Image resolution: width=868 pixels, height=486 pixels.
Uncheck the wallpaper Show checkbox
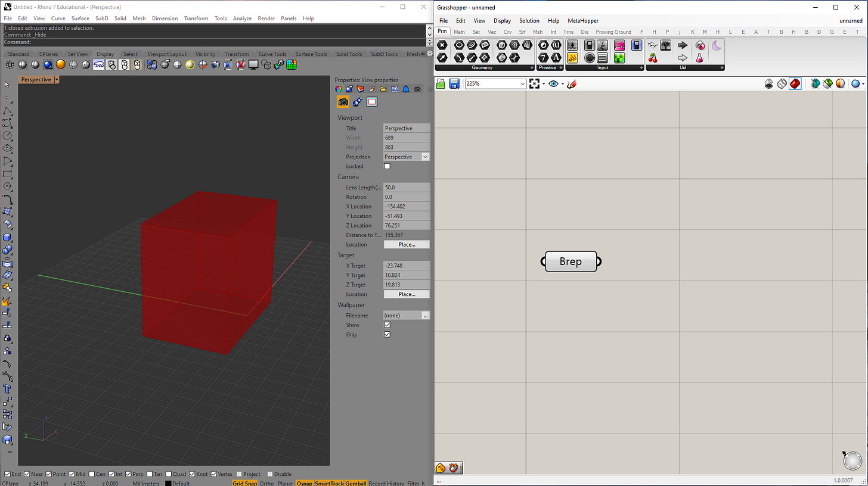pyautogui.click(x=387, y=325)
